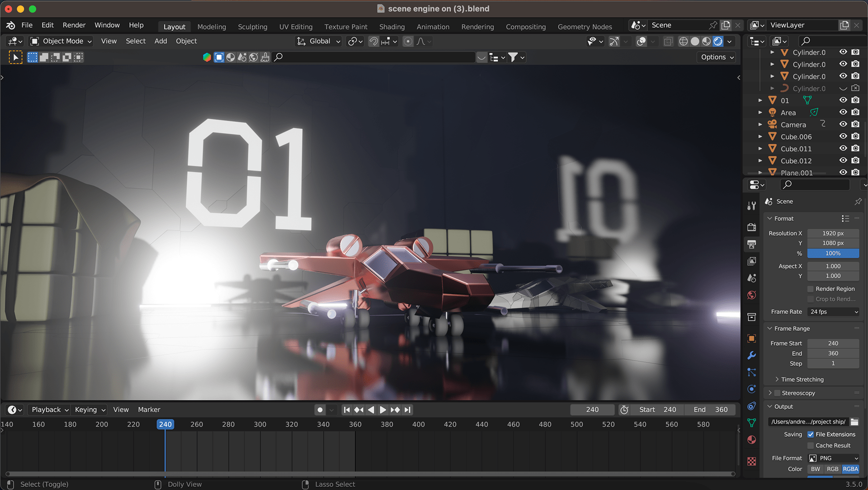The image size is (868, 490).
Task: Toggle snapping magnet icon
Action: pos(374,42)
